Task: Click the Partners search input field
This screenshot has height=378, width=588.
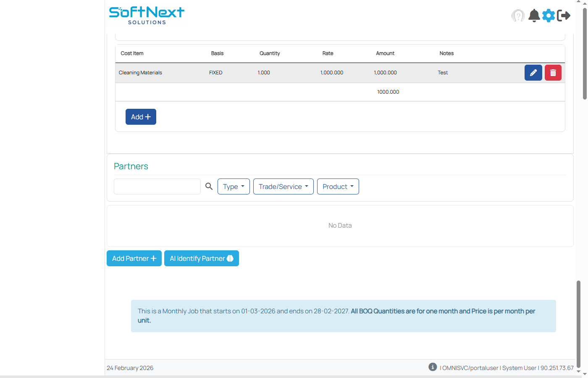Action: [157, 186]
